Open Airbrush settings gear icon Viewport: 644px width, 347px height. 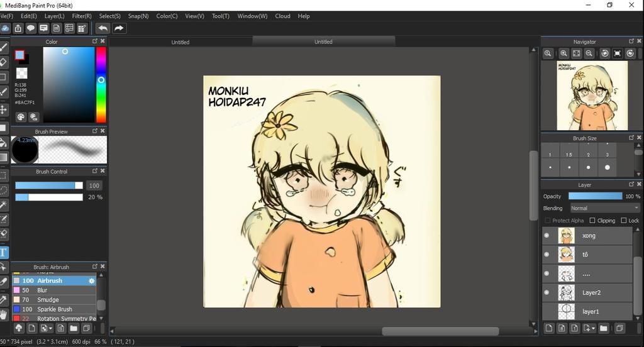[x=92, y=281]
